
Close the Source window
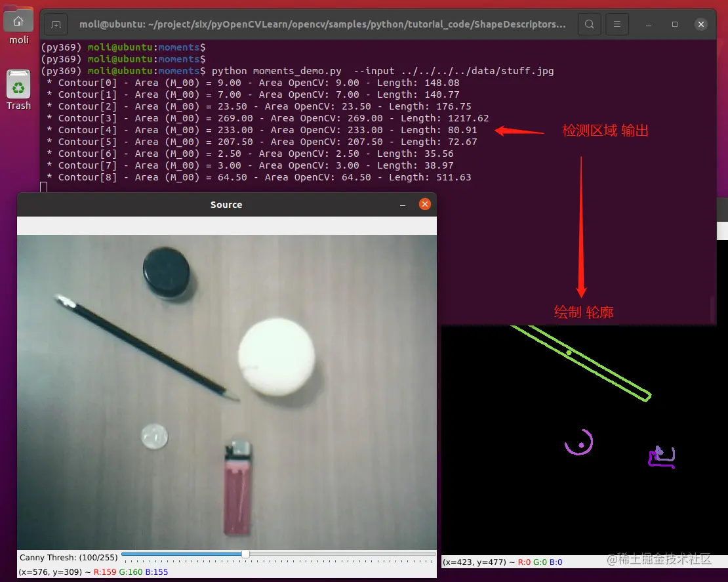(425, 204)
